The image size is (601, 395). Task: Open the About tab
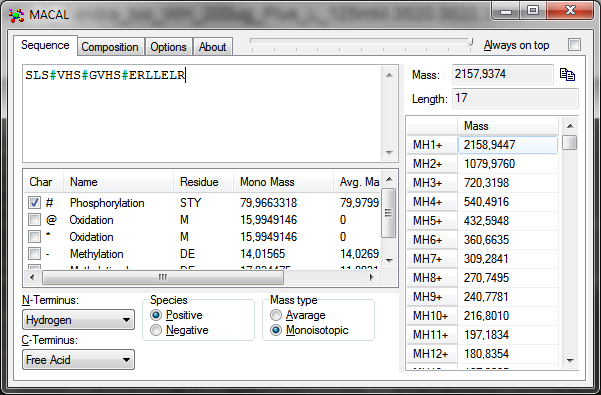(x=212, y=47)
